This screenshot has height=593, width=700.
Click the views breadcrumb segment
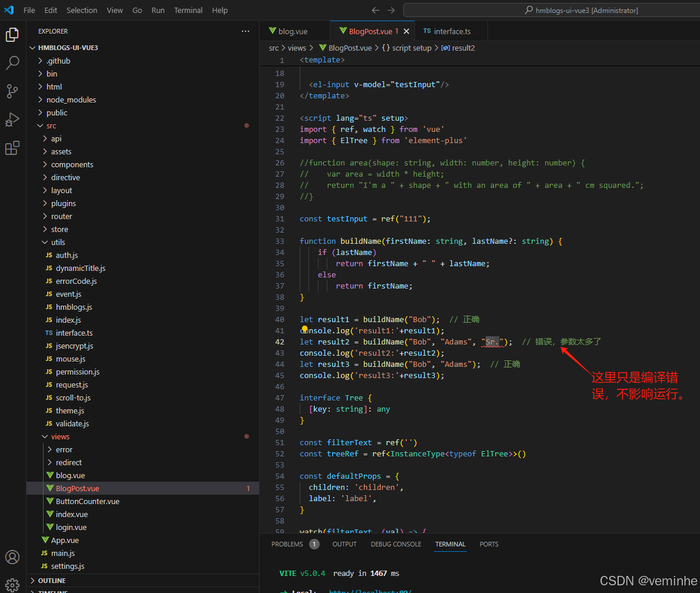pos(297,48)
